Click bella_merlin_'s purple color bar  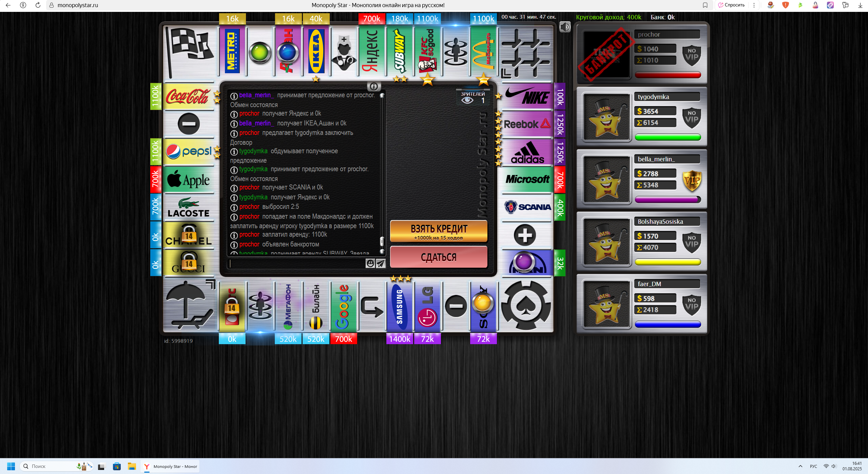coord(668,199)
